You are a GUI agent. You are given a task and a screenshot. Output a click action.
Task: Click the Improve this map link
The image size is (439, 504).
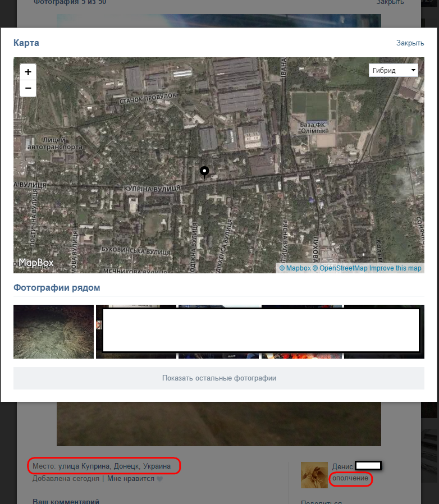pos(395,268)
